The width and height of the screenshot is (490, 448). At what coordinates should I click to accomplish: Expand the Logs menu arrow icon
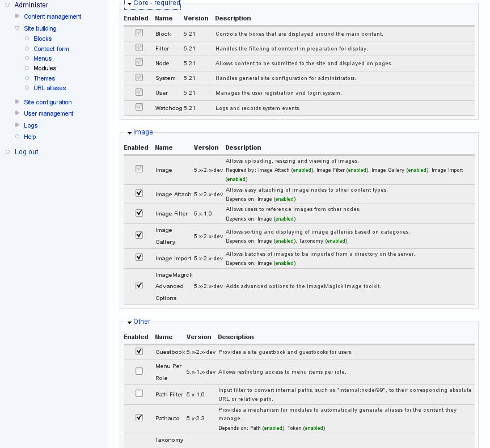pos(18,125)
